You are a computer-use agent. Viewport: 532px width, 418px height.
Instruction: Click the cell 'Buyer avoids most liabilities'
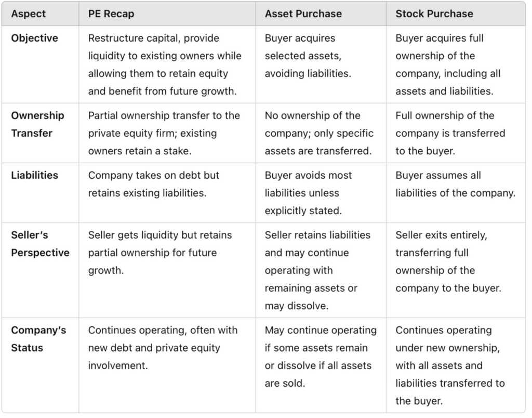(x=308, y=193)
